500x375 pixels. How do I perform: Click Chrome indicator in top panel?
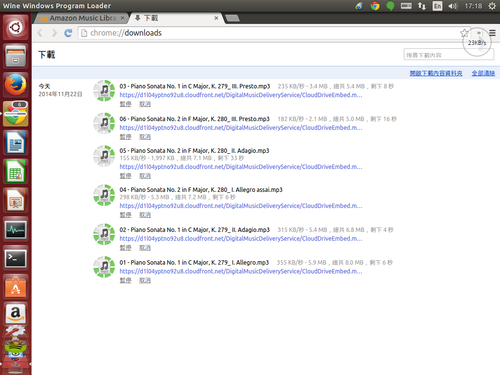[375, 6]
